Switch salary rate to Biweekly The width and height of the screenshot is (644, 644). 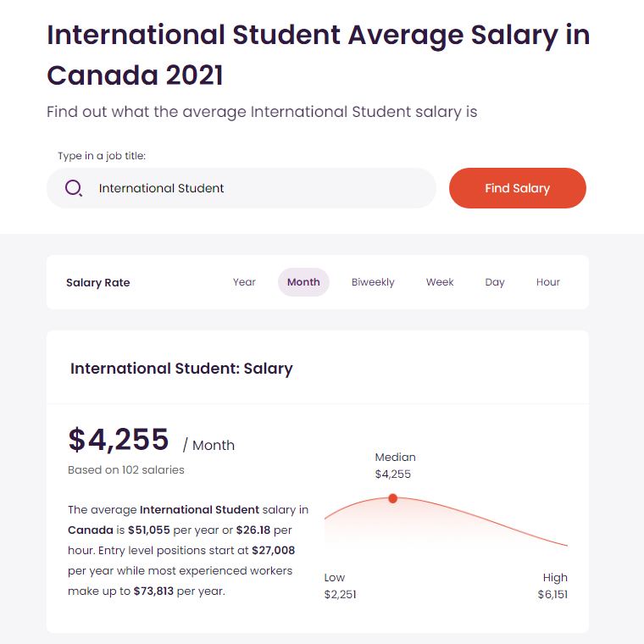(x=373, y=282)
